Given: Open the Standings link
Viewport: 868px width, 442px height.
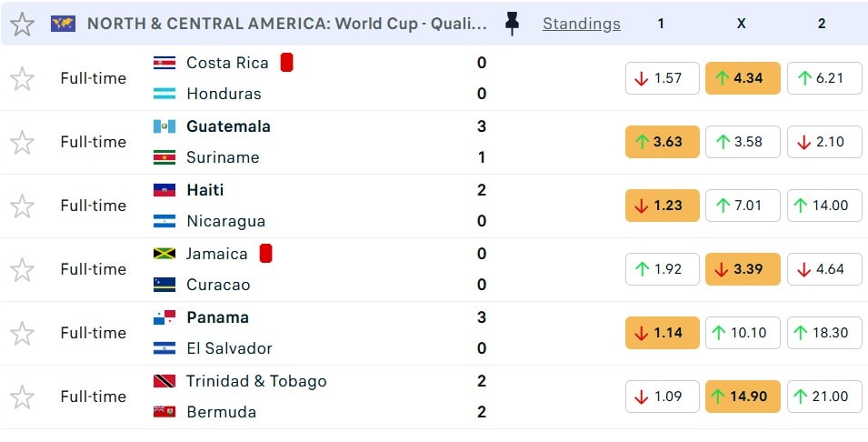Looking at the screenshot, I should tap(581, 25).
